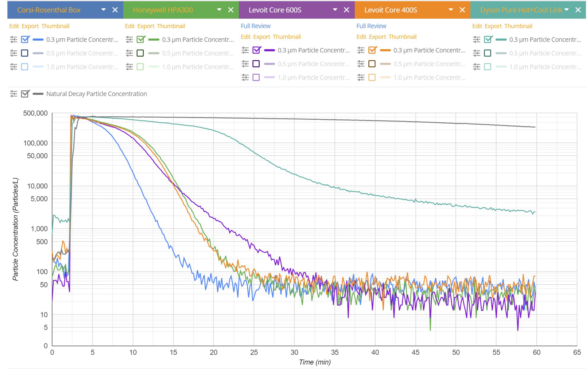This screenshot has width=588, height=369.
Task: Open settings sliders for Natural Decay series
Action: [x=13, y=94]
